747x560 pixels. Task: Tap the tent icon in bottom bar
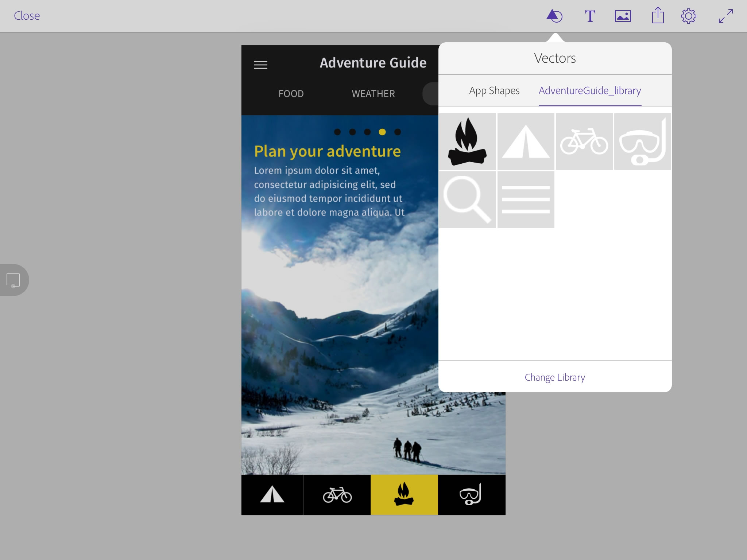point(272,495)
